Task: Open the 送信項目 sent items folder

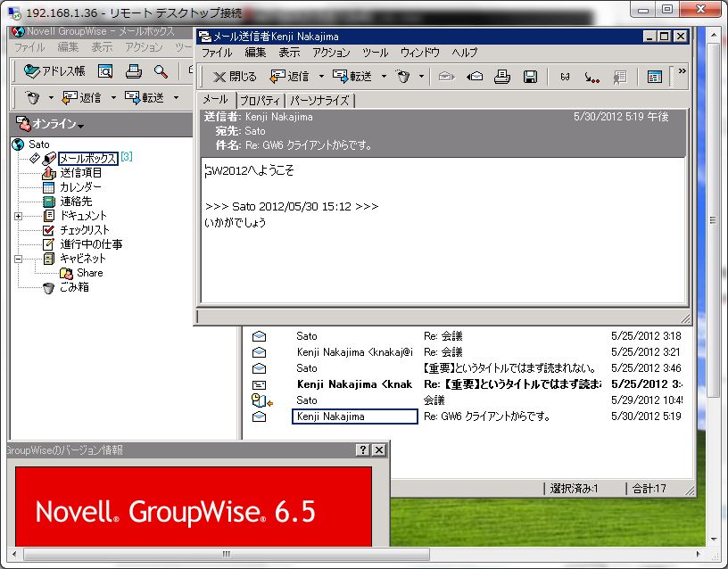Action: pyautogui.click(x=81, y=173)
